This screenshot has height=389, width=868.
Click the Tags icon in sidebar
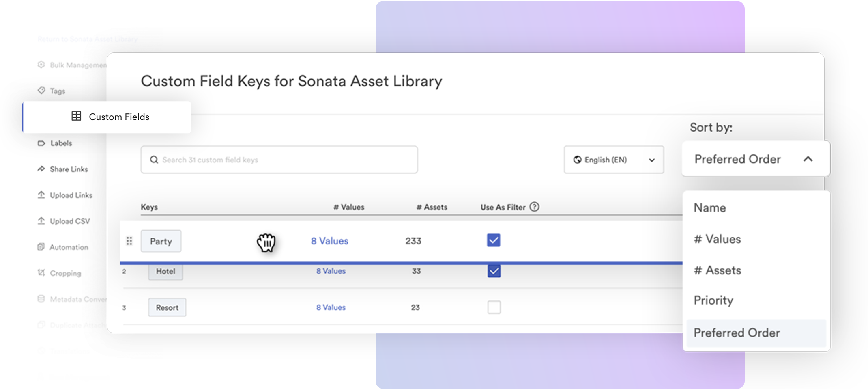(x=41, y=90)
